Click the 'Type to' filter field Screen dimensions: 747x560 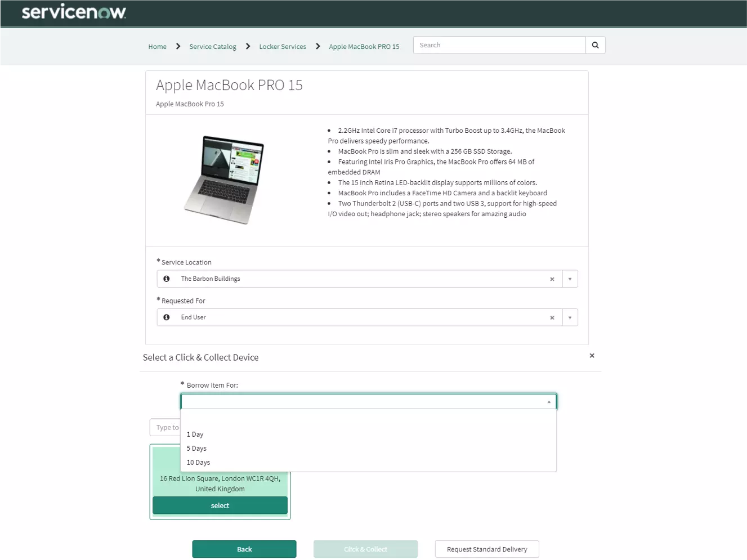(165, 428)
